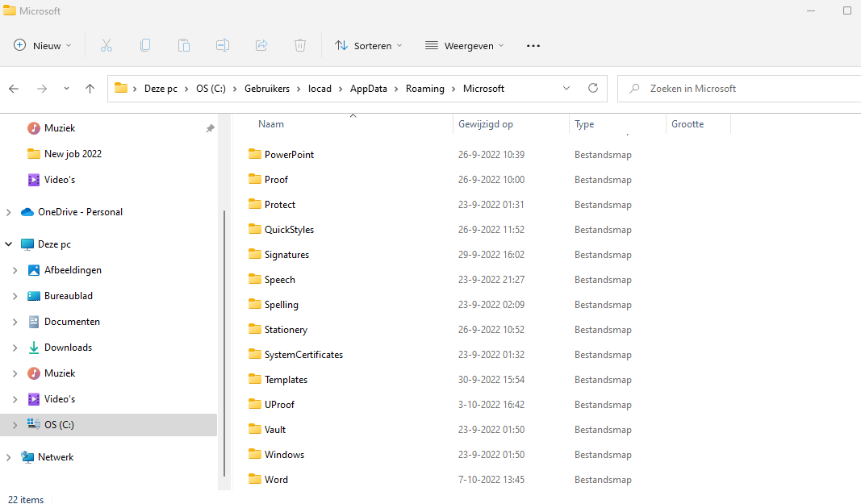Viewport: 861px width, 504px height.
Task: Click the Vault folder icon
Action: click(x=255, y=429)
